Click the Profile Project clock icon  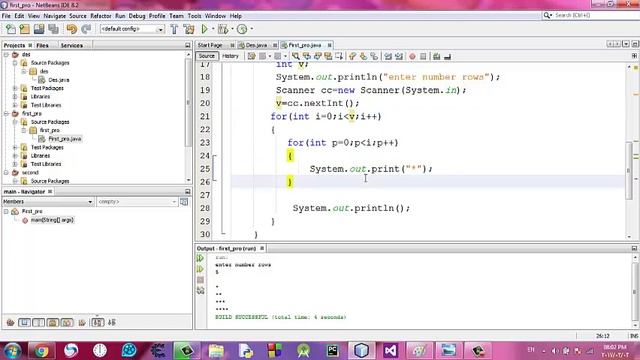(x=242, y=29)
